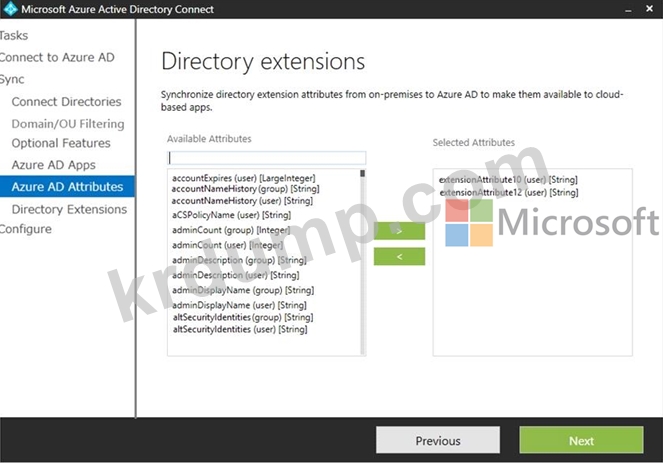Focus the Available Attributes search field
The width and height of the screenshot is (663, 463).
click(267, 158)
